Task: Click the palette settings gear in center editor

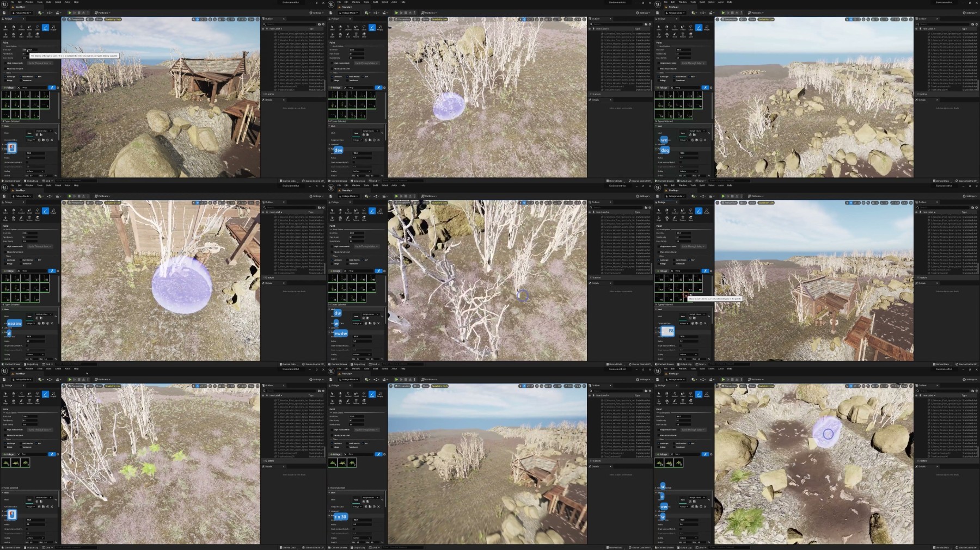Action: click(x=384, y=271)
